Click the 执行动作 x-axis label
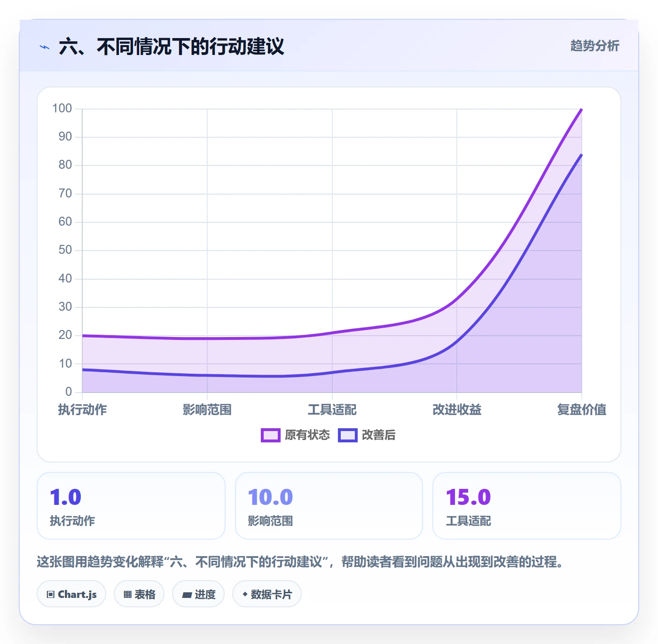The height and width of the screenshot is (644, 658). click(x=82, y=410)
